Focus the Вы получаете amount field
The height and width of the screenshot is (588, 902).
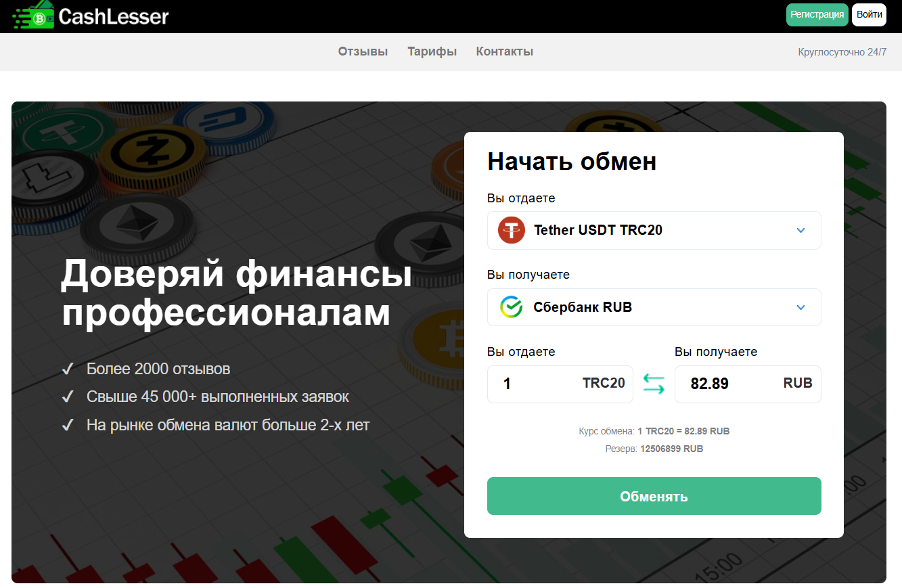(748, 384)
